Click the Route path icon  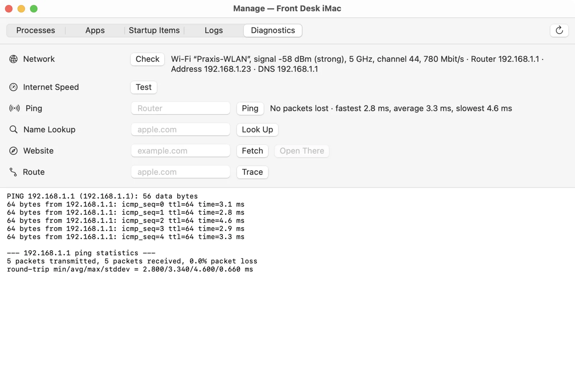13,172
